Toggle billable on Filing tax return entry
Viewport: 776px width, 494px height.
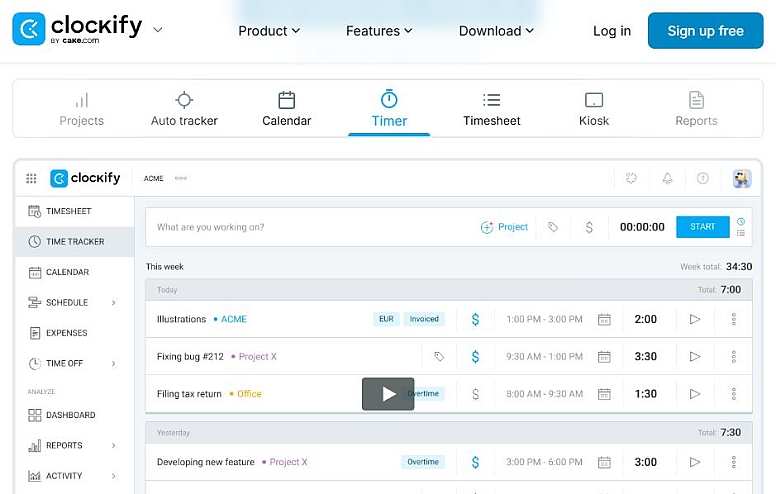point(475,394)
